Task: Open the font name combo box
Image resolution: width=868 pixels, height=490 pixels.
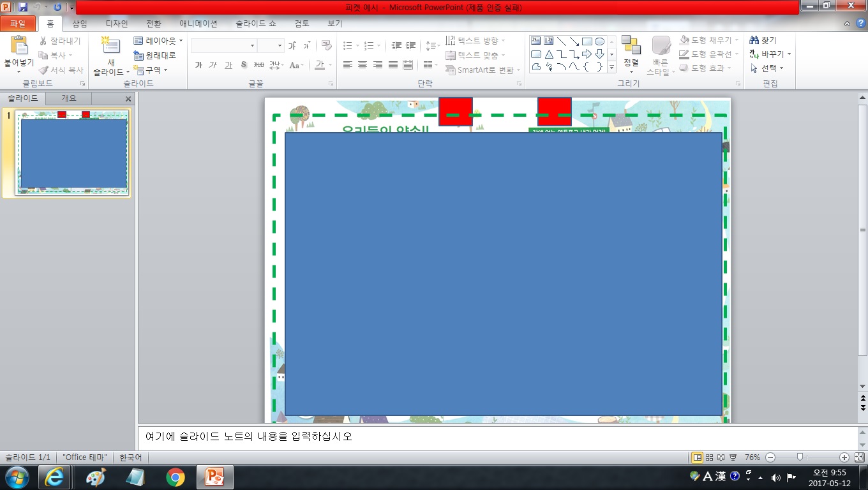Action: pyautogui.click(x=223, y=46)
